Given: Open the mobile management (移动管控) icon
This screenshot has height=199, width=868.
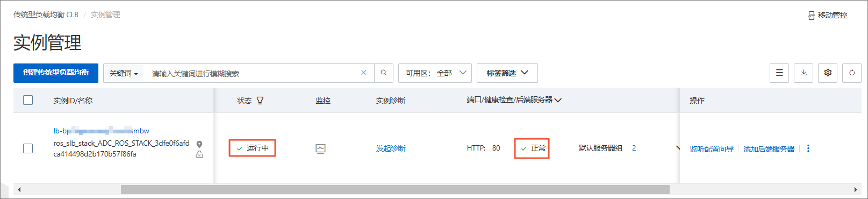Looking at the screenshot, I should point(811,16).
